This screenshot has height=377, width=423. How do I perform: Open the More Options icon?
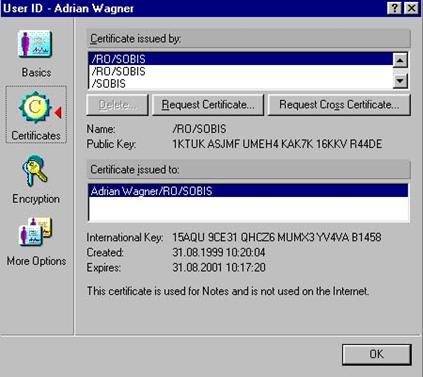click(35, 231)
